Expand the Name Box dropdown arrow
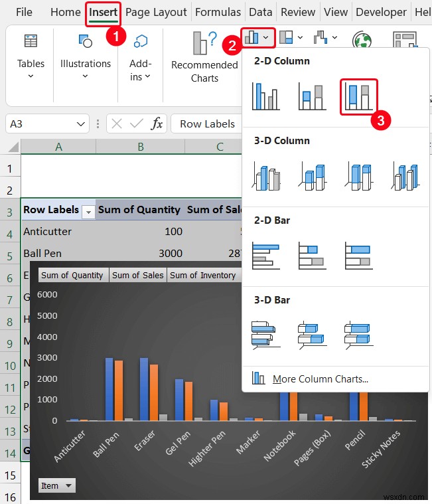 pyautogui.click(x=81, y=124)
